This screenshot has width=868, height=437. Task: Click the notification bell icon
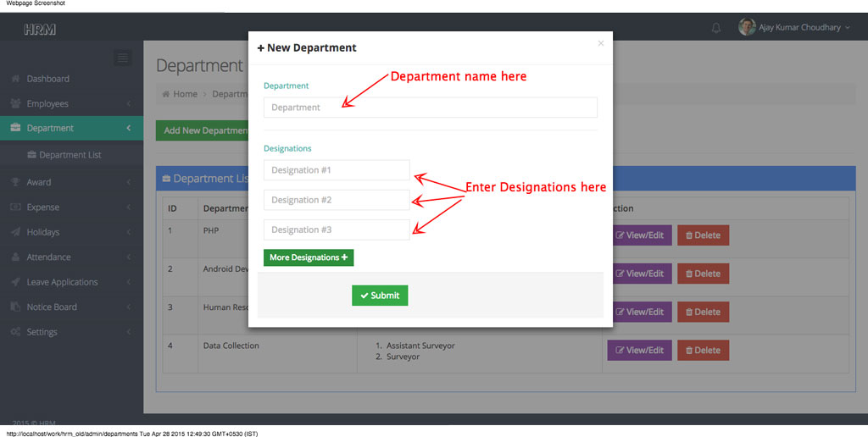(716, 28)
